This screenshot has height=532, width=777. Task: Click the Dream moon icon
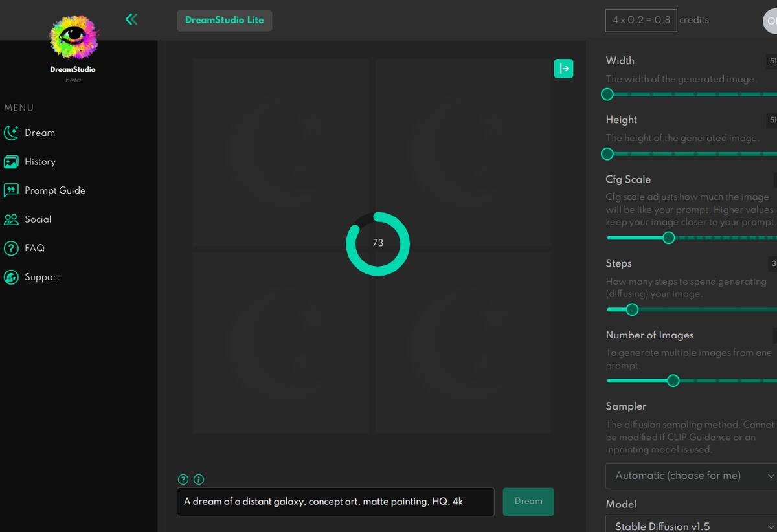[x=11, y=133]
